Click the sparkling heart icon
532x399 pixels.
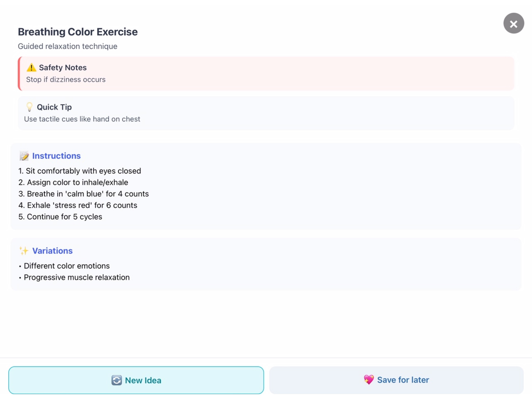[369, 380]
